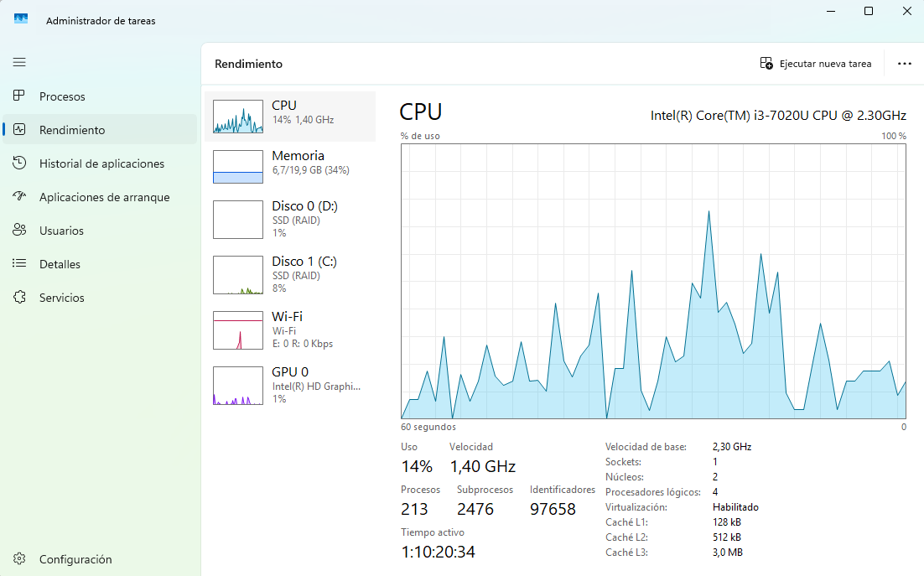
Task: Click the large CPU usage graph
Action: (653, 282)
